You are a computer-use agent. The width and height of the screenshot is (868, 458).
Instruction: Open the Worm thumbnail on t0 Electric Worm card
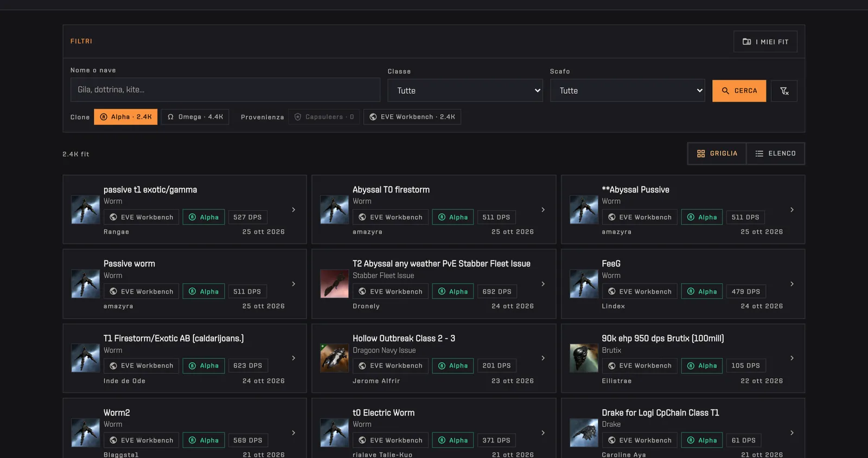pos(334,432)
